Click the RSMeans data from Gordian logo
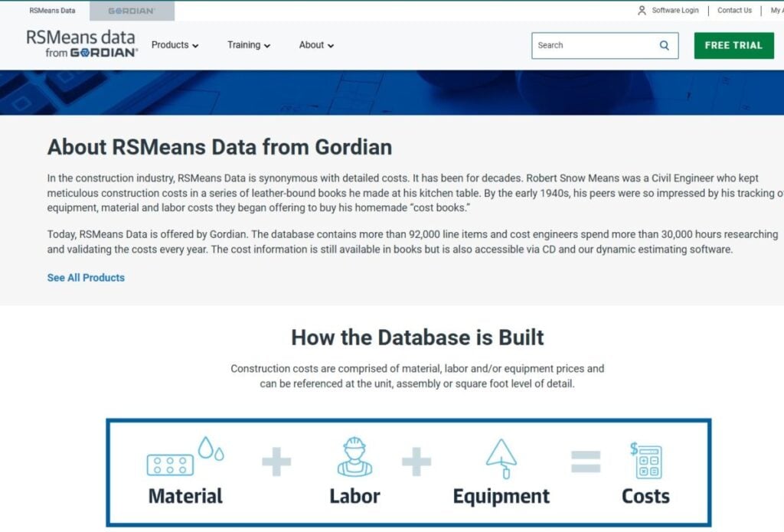The image size is (784, 532). coord(82,44)
